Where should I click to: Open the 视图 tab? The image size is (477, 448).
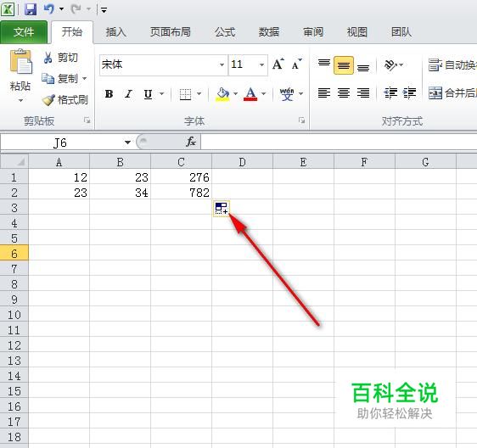click(x=357, y=32)
